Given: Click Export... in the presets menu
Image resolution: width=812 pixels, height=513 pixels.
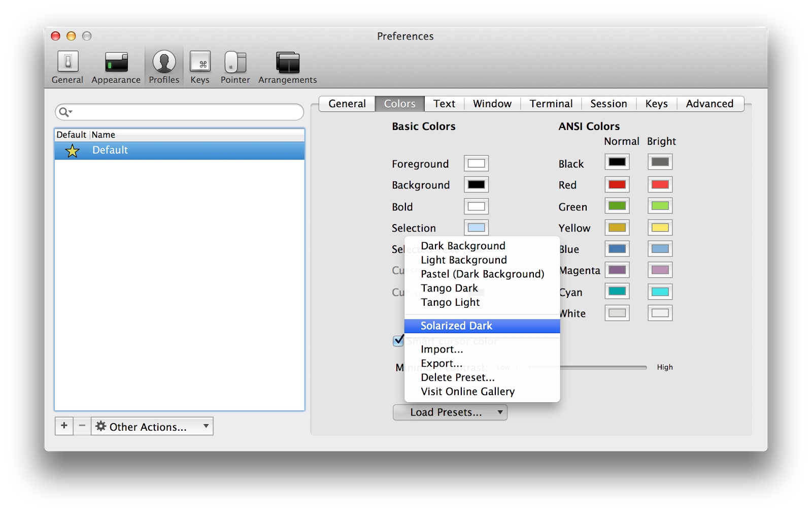Looking at the screenshot, I should click(x=482, y=364).
